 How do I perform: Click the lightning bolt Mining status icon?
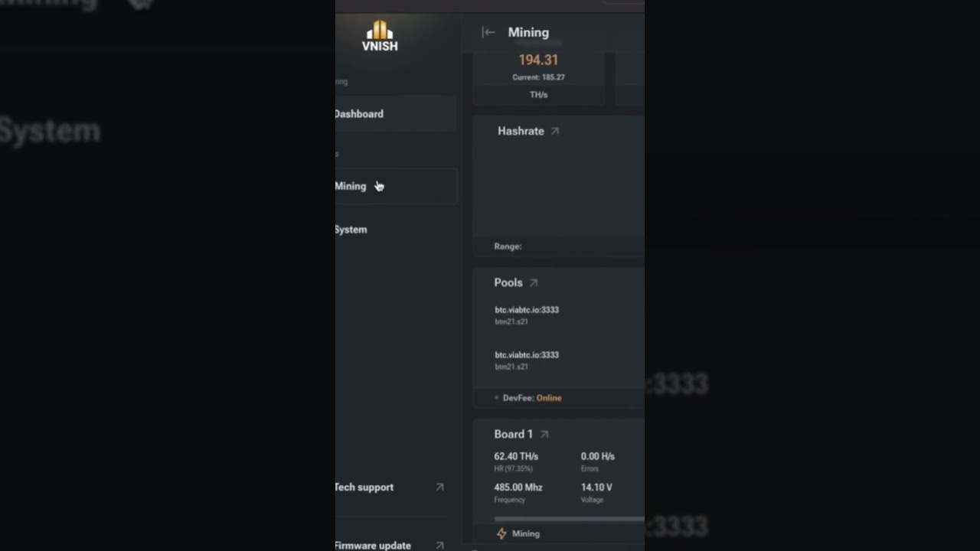click(x=501, y=533)
